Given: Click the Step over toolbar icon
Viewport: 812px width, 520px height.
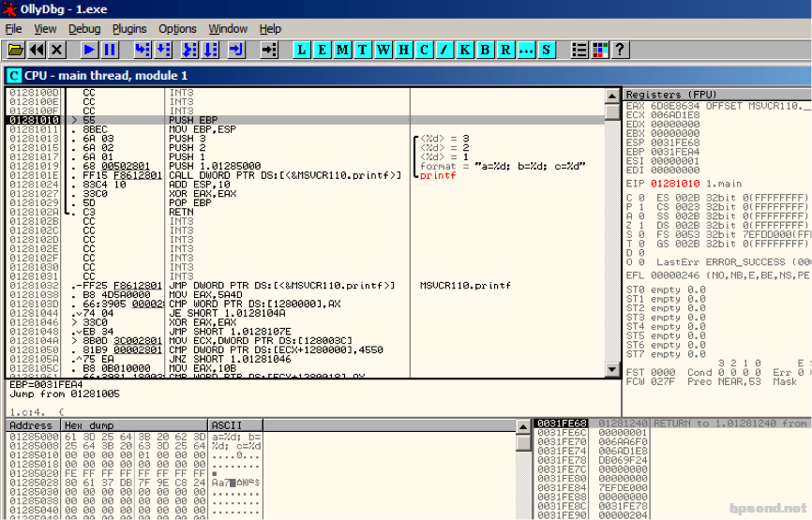Looking at the screenshot, I should pos(163,51).
